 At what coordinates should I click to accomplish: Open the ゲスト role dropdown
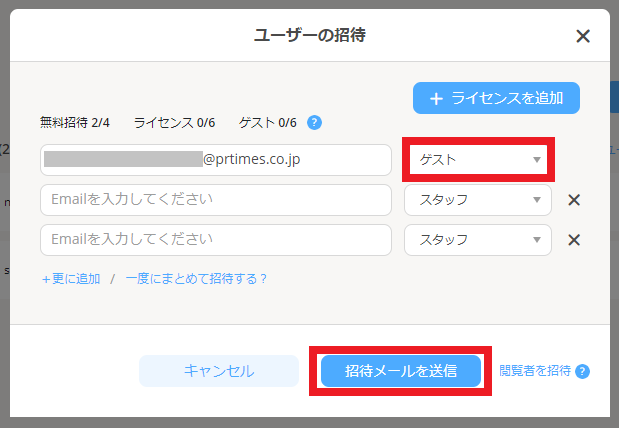tap(478, 160)
